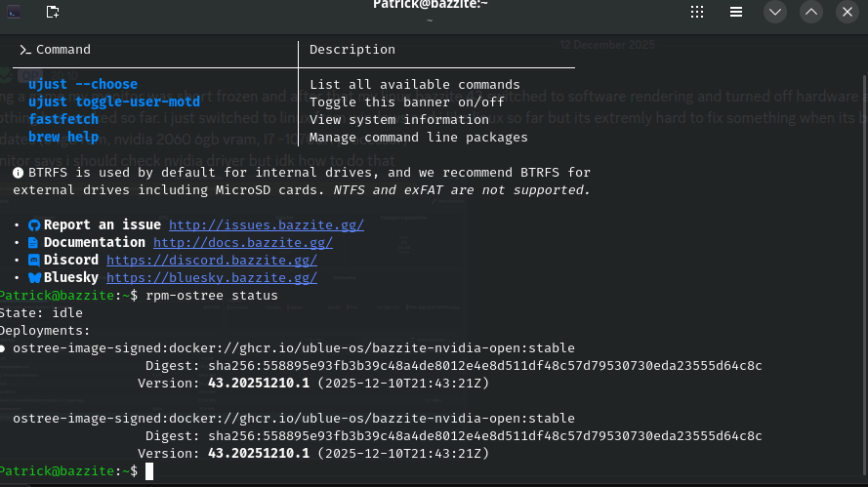Visit the bluesky.bazzite.gg link

[211, 278]
